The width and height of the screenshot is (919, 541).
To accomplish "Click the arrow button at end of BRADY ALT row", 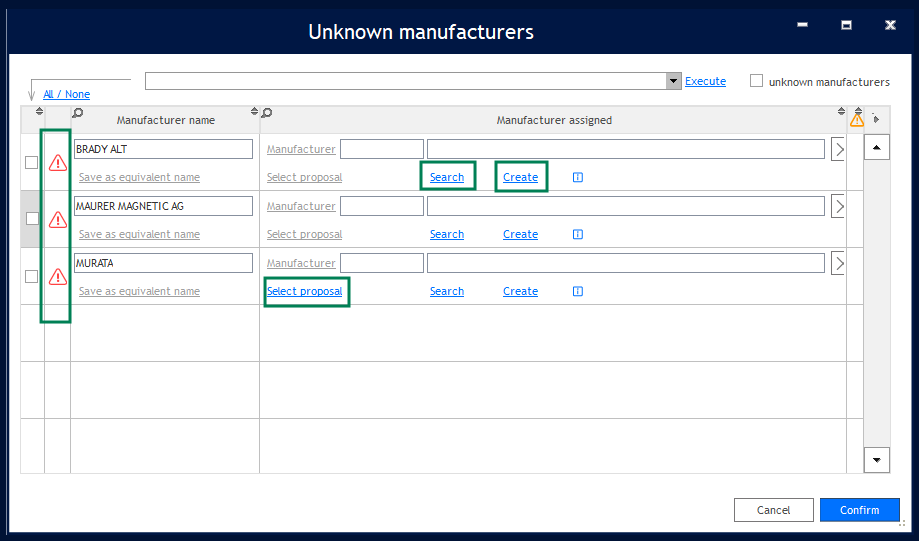I will point(839,149).
